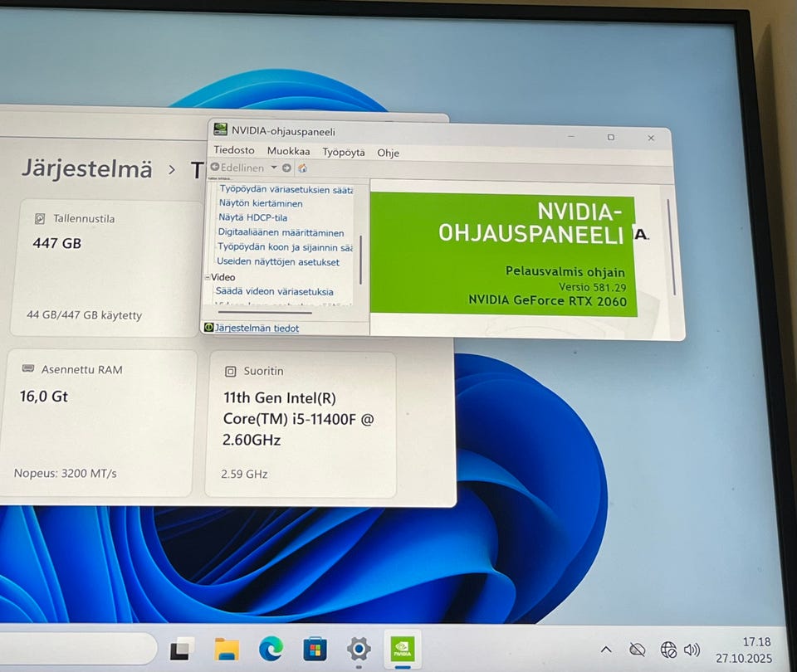
Task: Select Säädä videon väriasetuksia
Action: pos(275,291)
